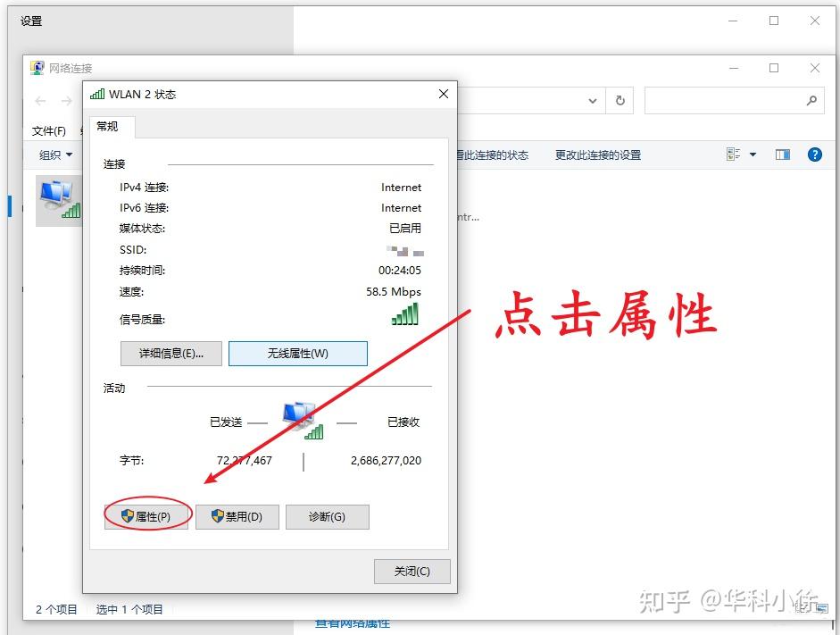Open the 文件(F) menu
Viewport: 840px width, 635px height.
tap(49, 130)
